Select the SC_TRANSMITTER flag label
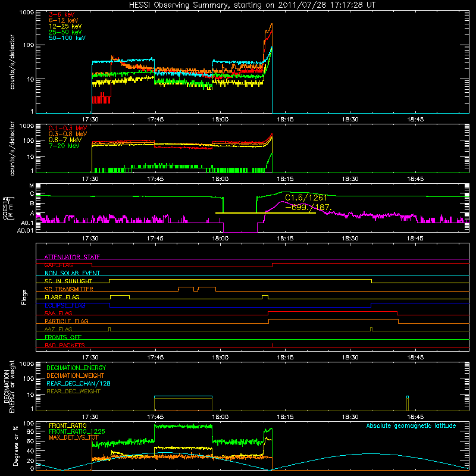This screenshot has width=476, height=476. click(x=69, y=289)
